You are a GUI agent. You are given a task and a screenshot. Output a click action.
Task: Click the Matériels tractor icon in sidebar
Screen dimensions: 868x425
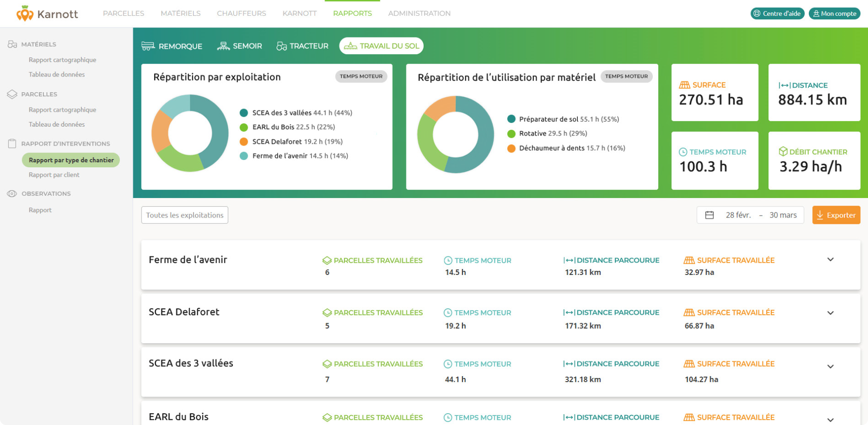click(12, 44)
